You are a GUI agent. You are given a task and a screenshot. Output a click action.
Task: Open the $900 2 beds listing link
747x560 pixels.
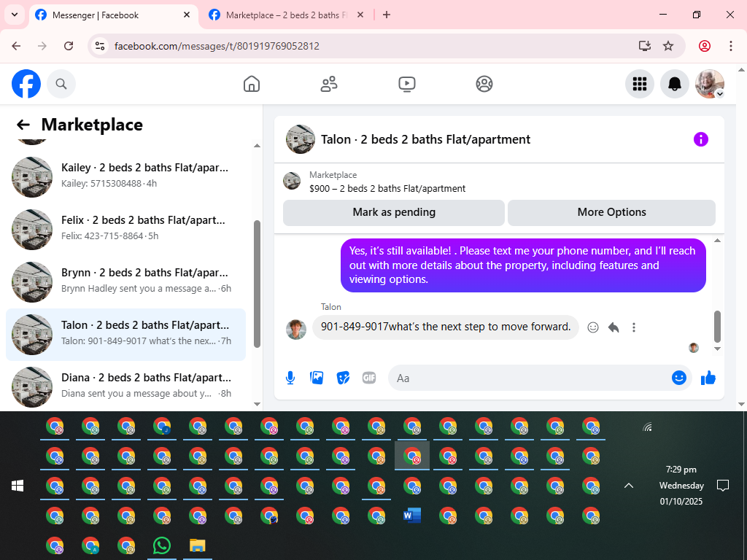tap(387, 189)
